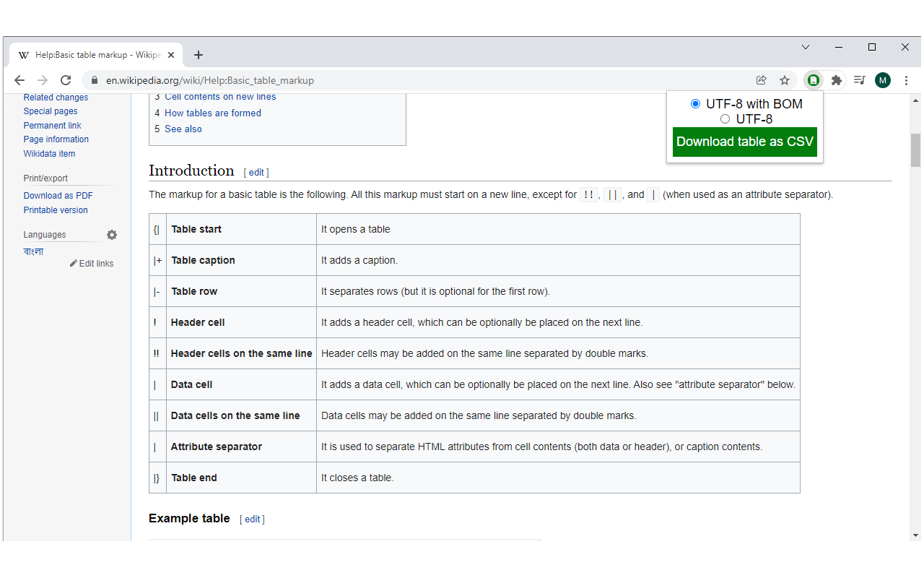Reload the page
Screen dimensions: 924x578
pyautogui.click(x=66, y=80)
